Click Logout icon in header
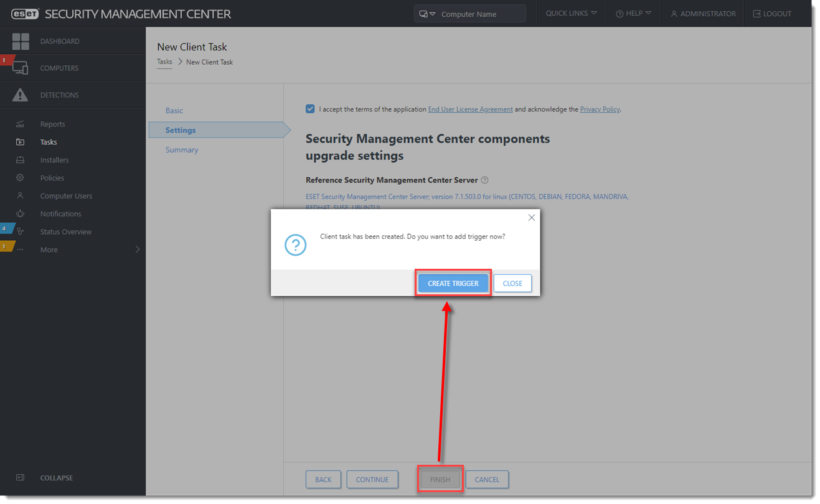 point(756,14)
